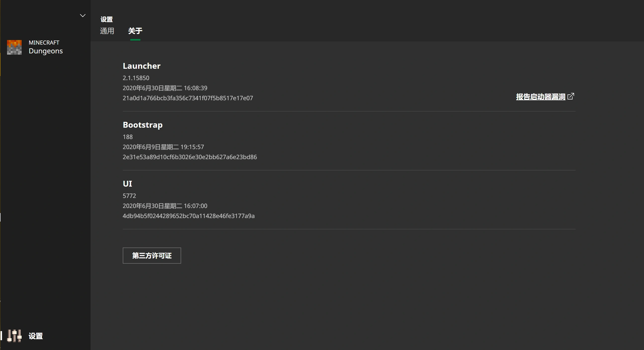
Task: Select the 关于 tab
Action: (135, 31)
